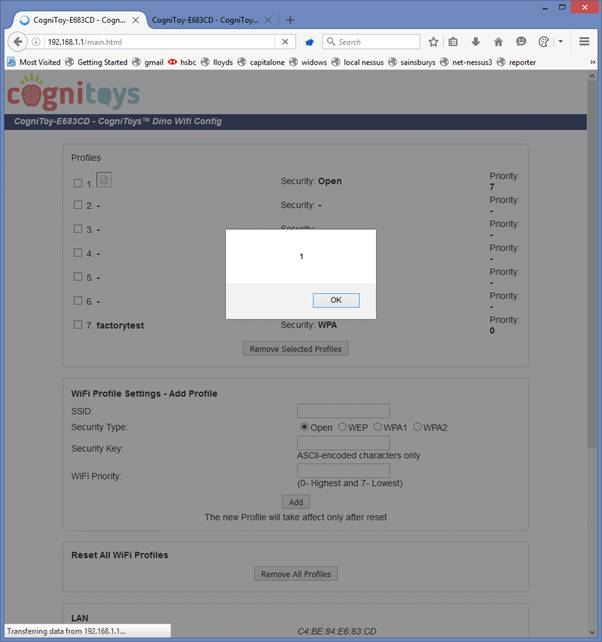
Task: Tick the checkbox for profile 6
Action: click(x=78, y=301)
